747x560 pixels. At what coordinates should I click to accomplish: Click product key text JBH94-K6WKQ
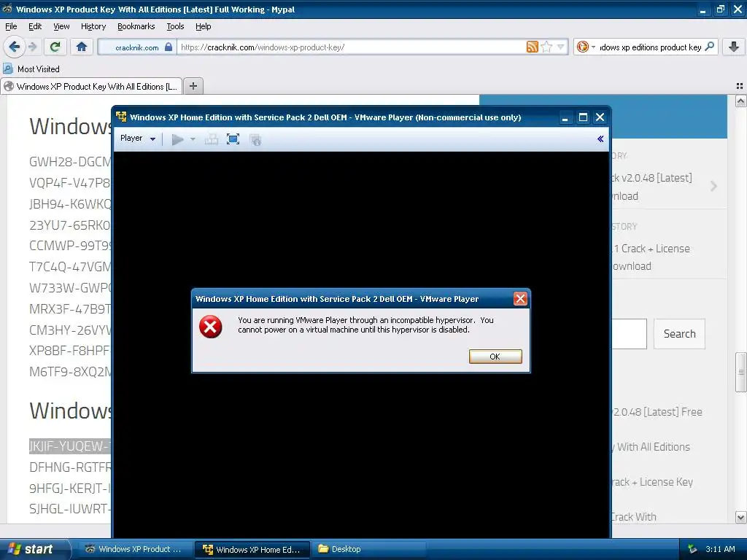click(x=70, y=204)
